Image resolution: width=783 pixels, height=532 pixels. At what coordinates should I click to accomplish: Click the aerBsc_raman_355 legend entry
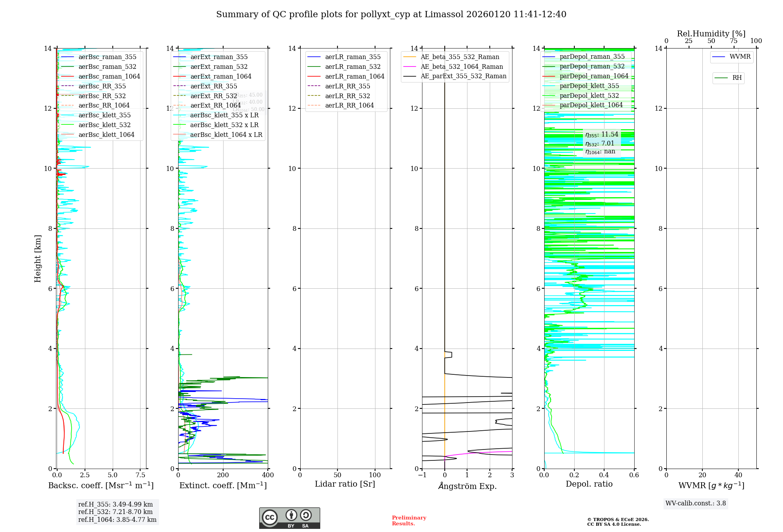point(107,57)
